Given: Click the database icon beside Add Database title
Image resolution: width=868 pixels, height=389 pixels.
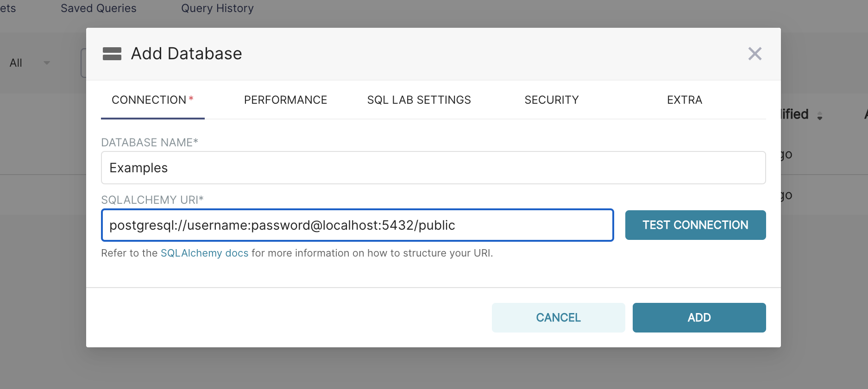Looking at the screenshot, I should pos(112,54).
